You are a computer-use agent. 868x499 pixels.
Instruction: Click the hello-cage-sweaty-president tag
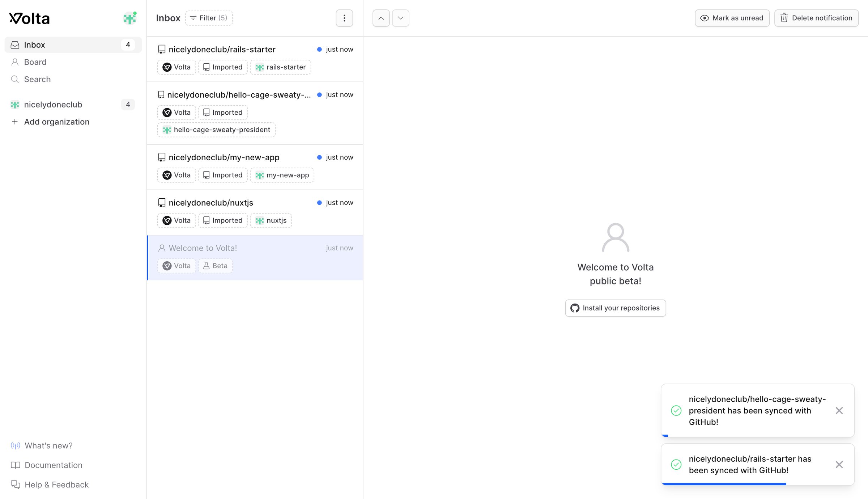pos(216,130)
